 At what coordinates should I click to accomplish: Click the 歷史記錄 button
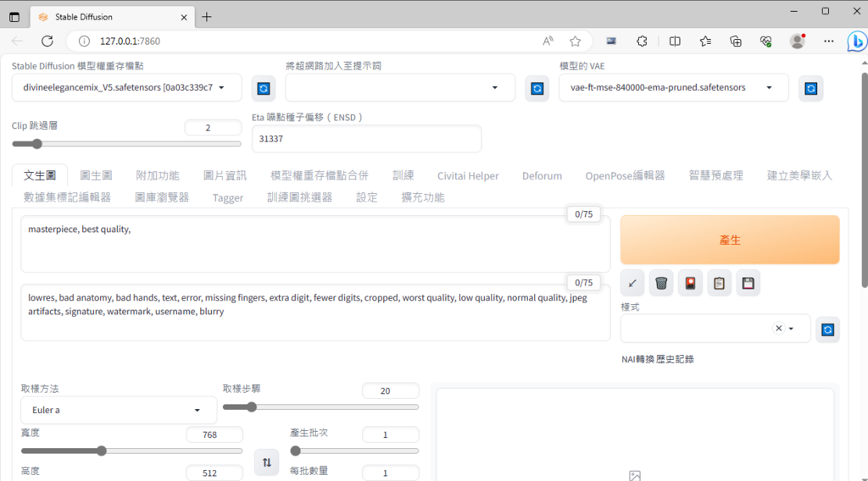pos(675,359)
